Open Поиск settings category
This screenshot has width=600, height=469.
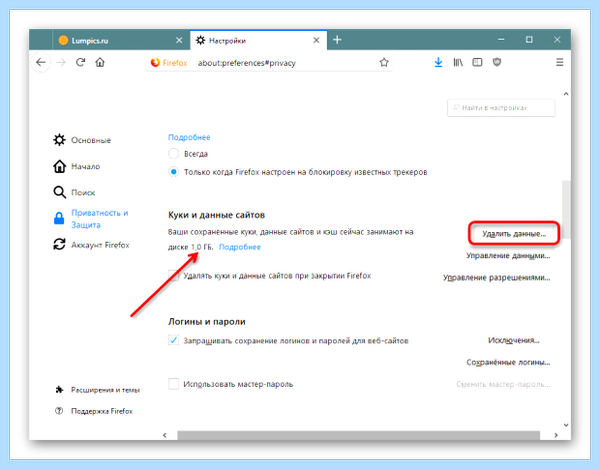click(74, 192)
